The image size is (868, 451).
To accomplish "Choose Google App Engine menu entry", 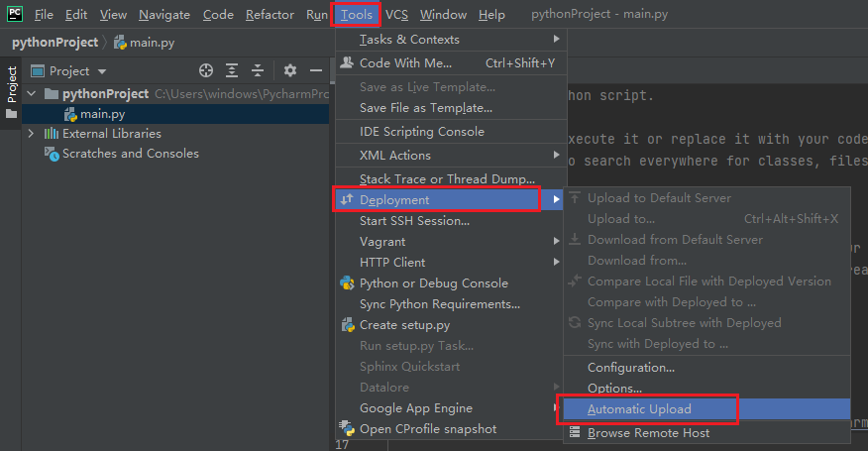I will pyautogui.click(x=451, y=407).
